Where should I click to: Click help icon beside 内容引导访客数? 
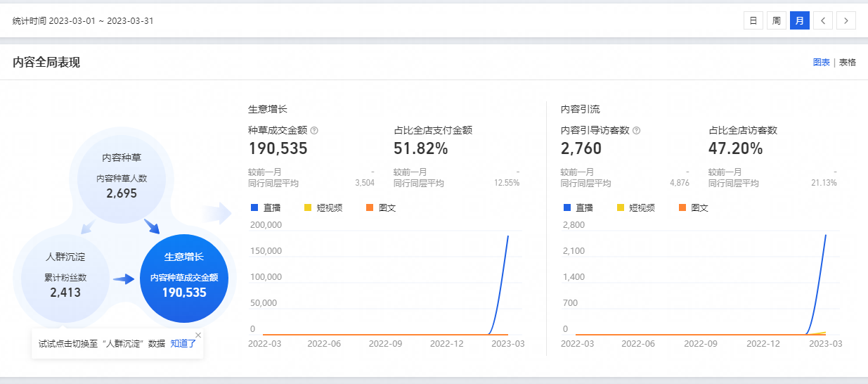[636, 131]
